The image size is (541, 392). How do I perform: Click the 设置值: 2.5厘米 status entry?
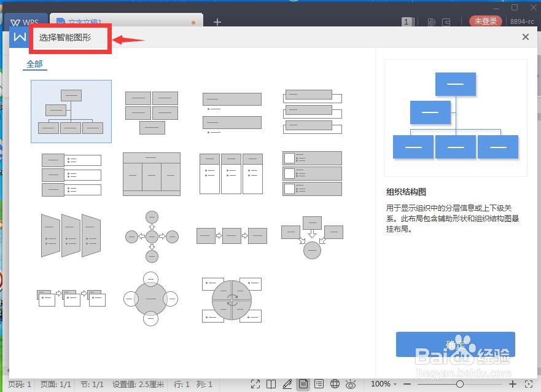point(138,384)
